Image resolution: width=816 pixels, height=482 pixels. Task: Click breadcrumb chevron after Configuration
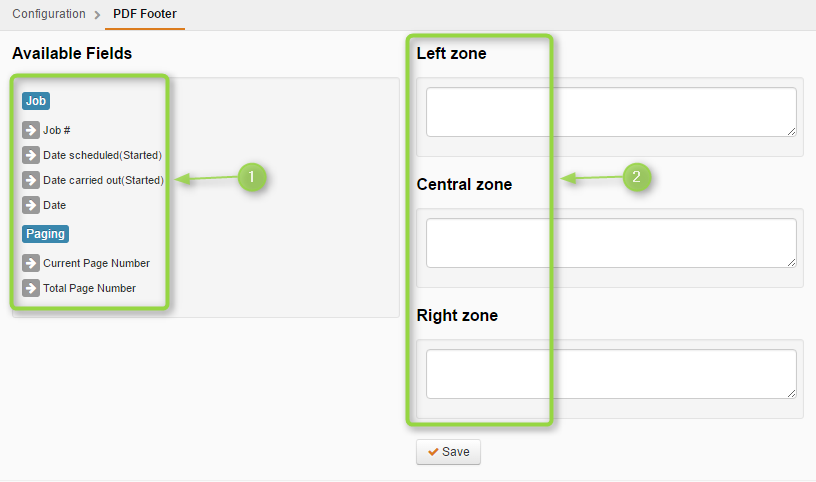pyautogui.click(x=97, y=15)
